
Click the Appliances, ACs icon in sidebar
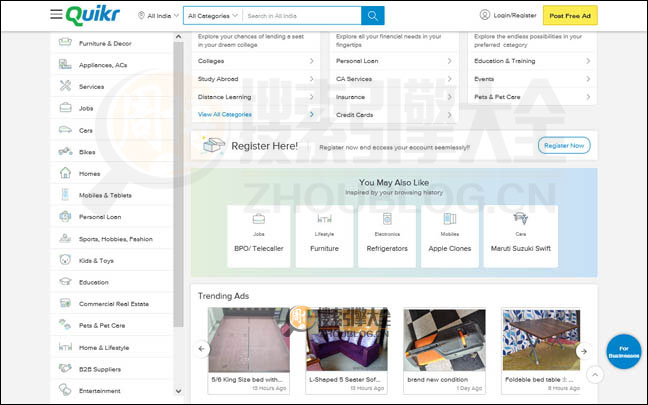[x=65, y=64]
